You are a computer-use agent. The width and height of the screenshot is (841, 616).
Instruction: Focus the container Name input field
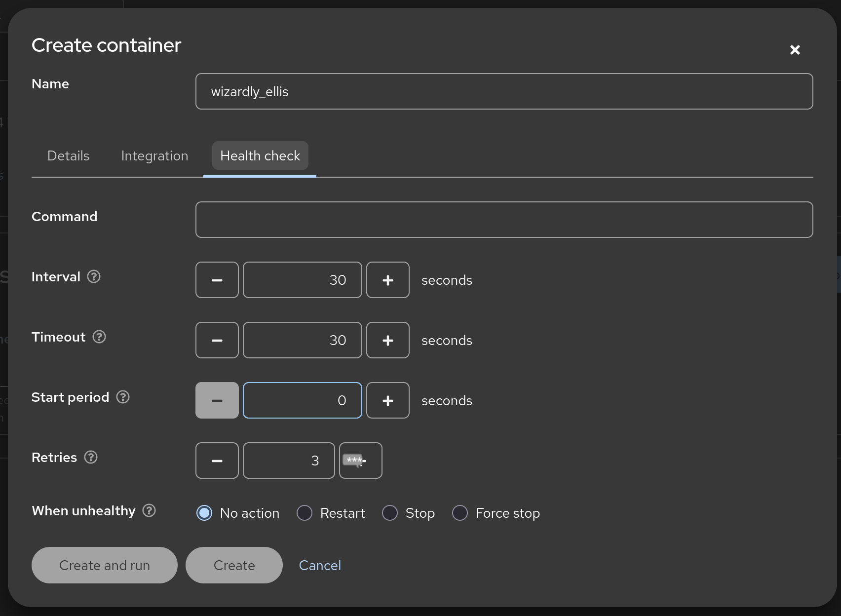pyautogui.click(x=504, y=91)
